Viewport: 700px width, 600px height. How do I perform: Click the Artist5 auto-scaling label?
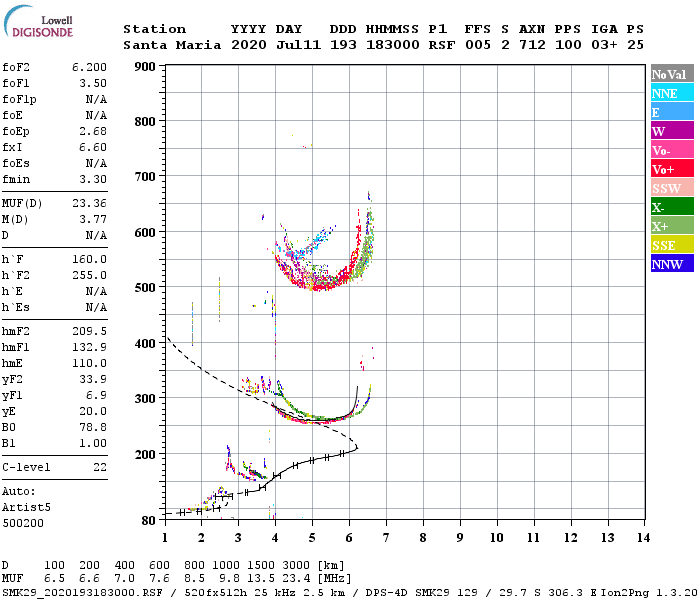pos(26,508)
